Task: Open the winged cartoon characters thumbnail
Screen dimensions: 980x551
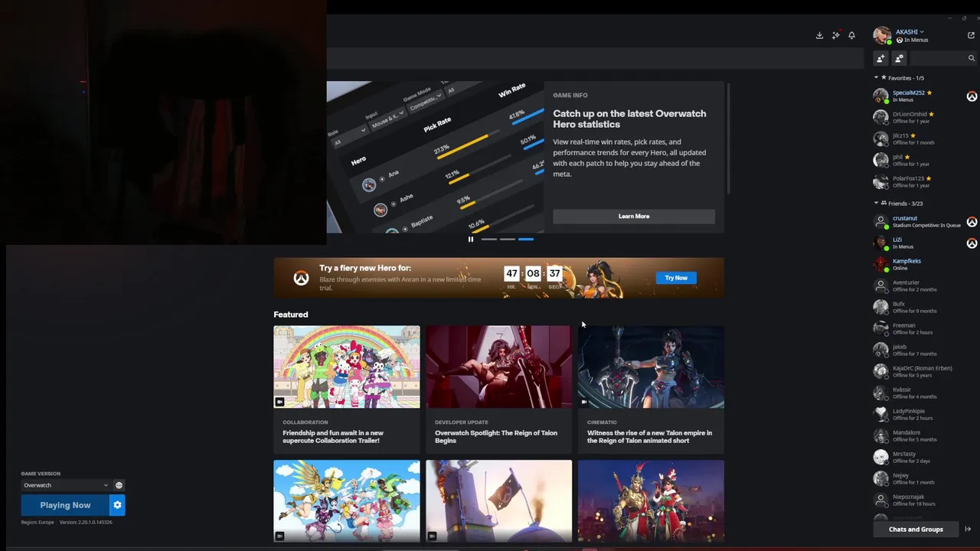Action: coord(347,500)
